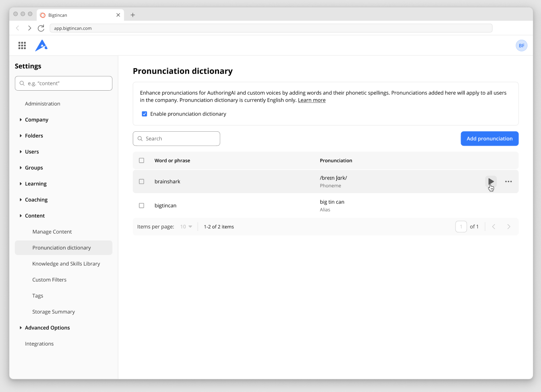The image size is (541, 392).
Task: Select Pronunciation dictionary in sidebar
Action: 64,248
